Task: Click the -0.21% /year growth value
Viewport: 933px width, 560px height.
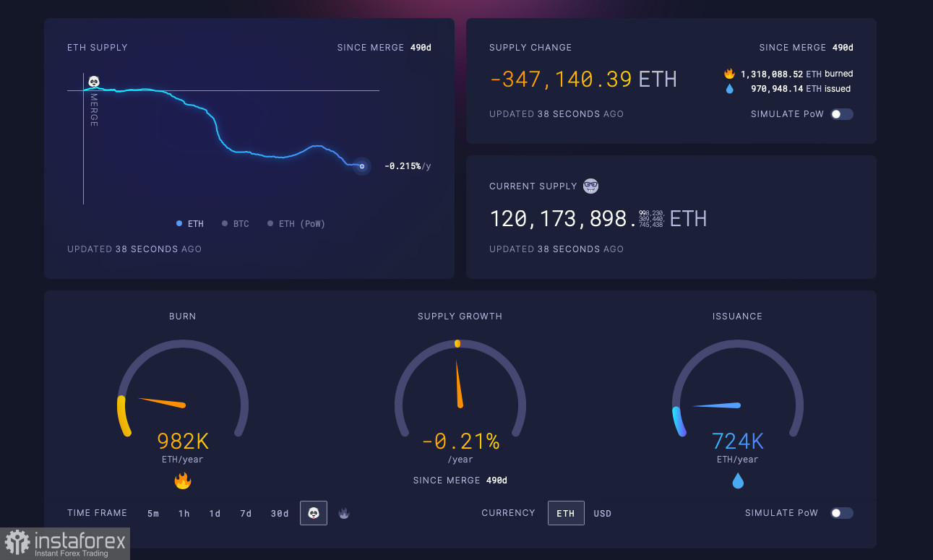Action: 460,447
